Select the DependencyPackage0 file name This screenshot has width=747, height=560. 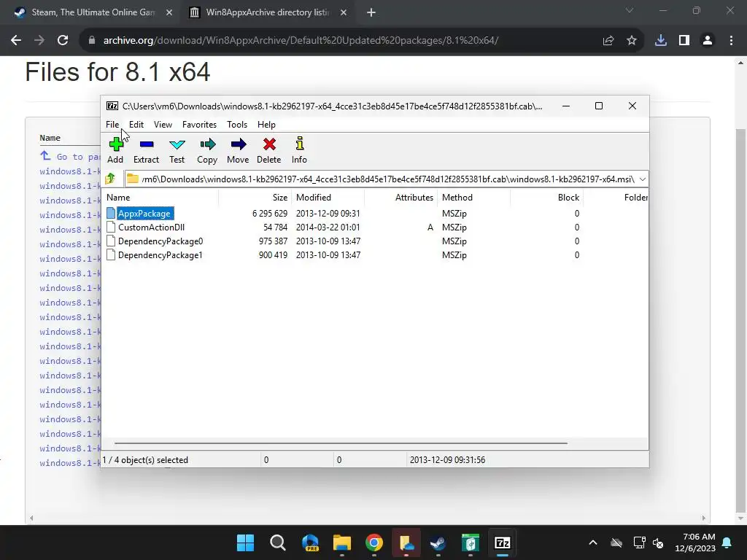pyautogui.click(x=160, y=241)
